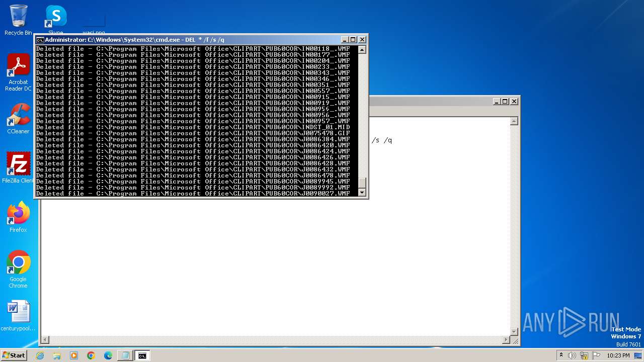Open the Action Center flag icon

point(596,355)
